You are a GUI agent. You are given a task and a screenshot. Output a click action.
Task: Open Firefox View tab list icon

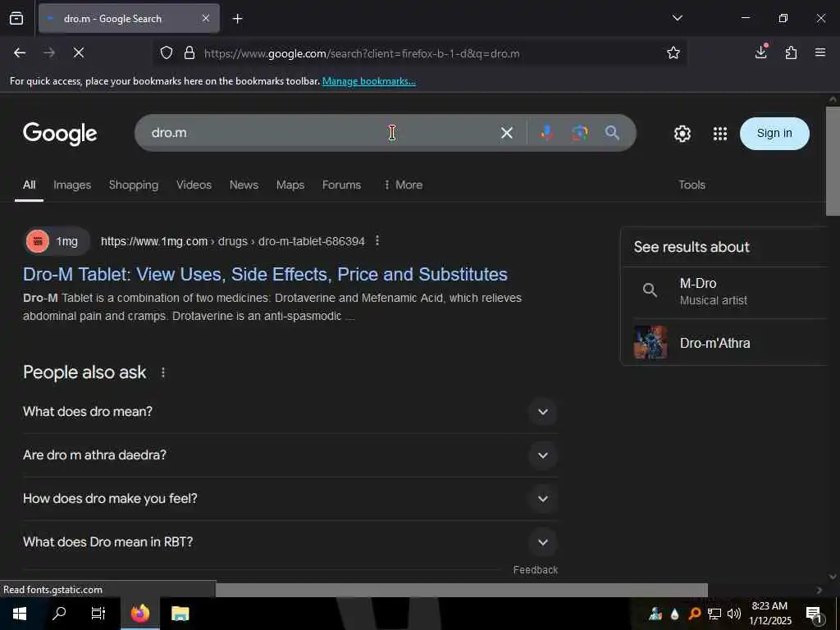click(16, 19)
